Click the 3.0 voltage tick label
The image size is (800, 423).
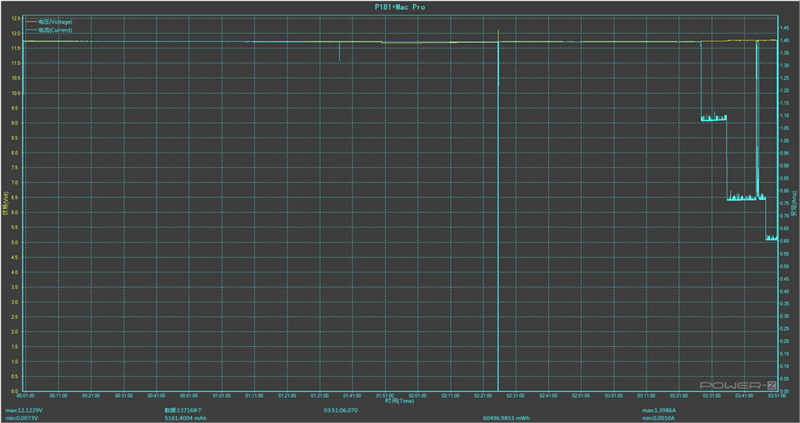17,302
